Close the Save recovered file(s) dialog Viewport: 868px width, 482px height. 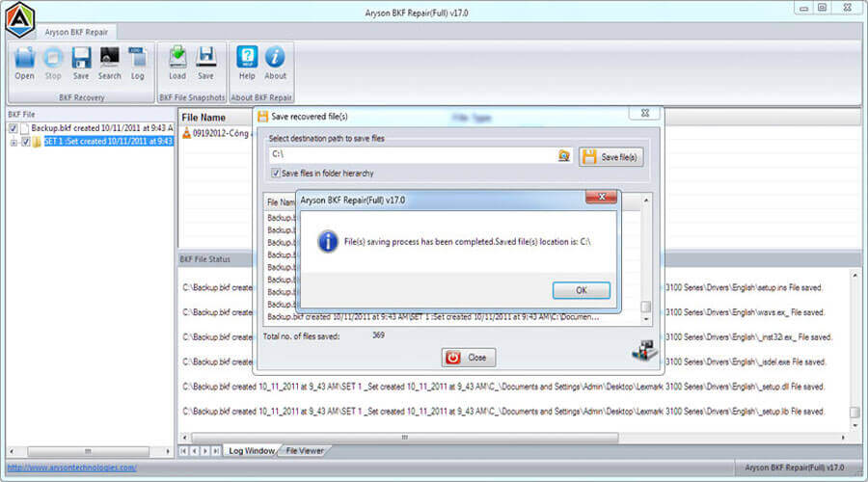(645, 113)
